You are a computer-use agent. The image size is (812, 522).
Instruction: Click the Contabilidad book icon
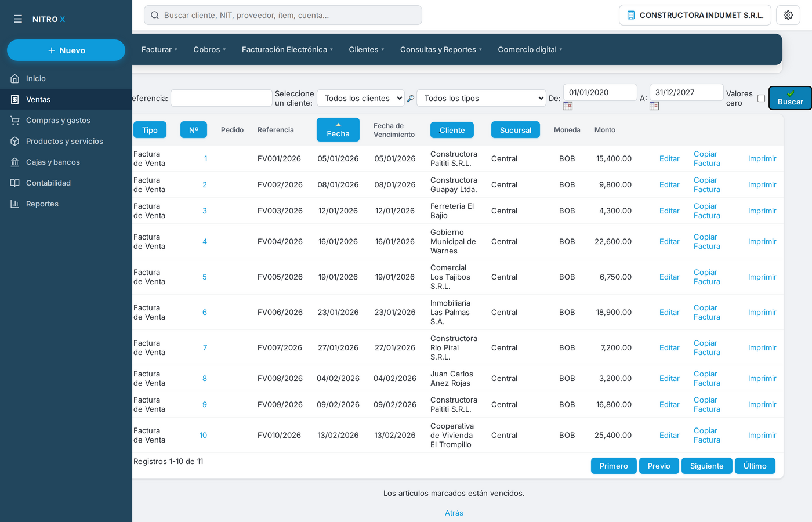point(15,183)
